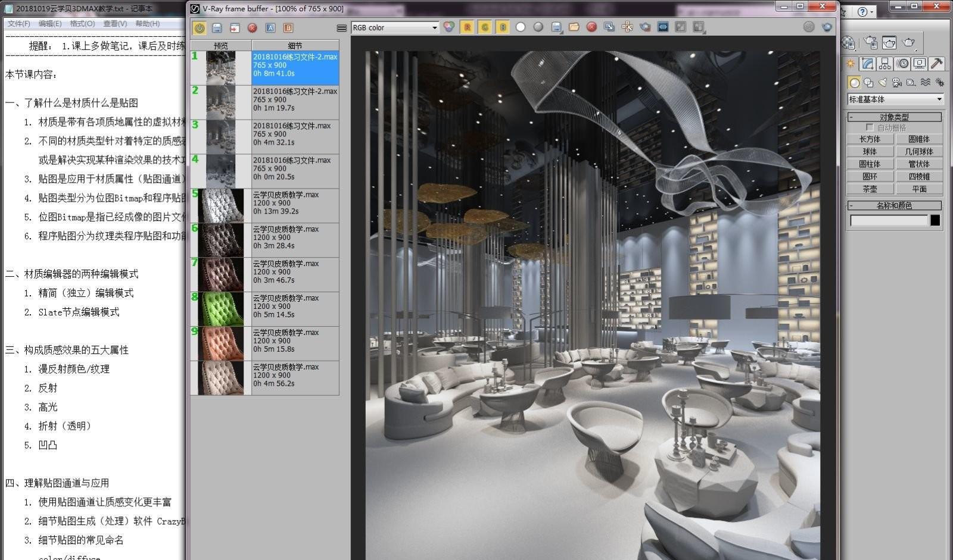Select the Geometry category sphere icon
Image resolution: width=953 pixels, height=560 pixels.
[854, 83]
